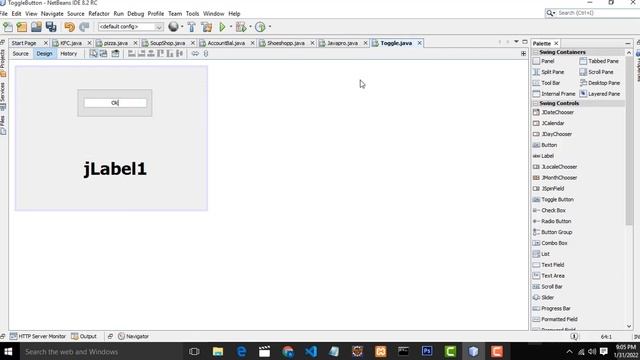Image resolution: width=640 pixels, height=360 pixels.
Task: Select JDateChooser in palette
Action: click(553, 112)
